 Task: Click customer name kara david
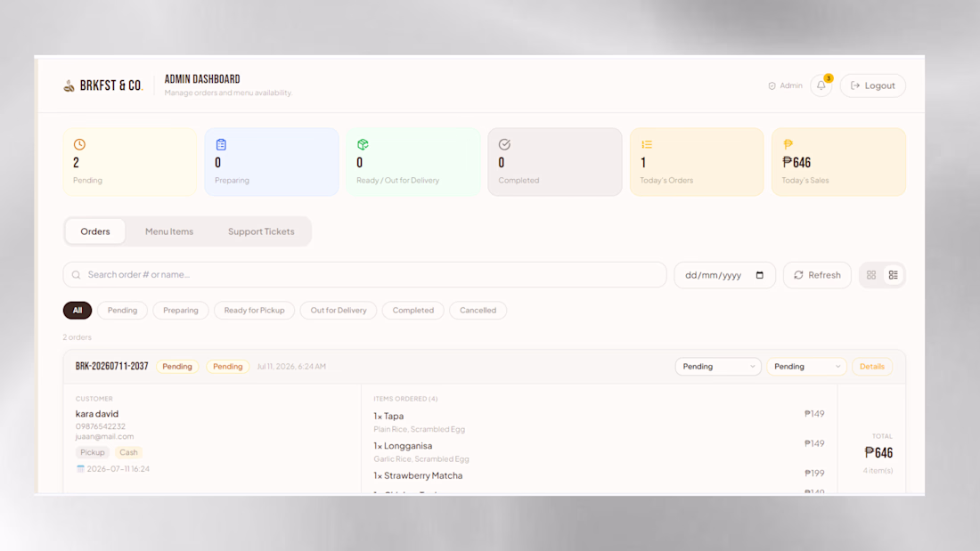point(97,414)
